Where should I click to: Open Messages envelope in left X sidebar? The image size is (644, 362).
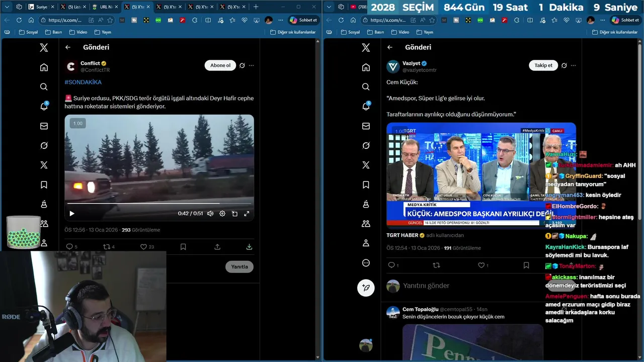pyautogui.click(x=44, y=126)
